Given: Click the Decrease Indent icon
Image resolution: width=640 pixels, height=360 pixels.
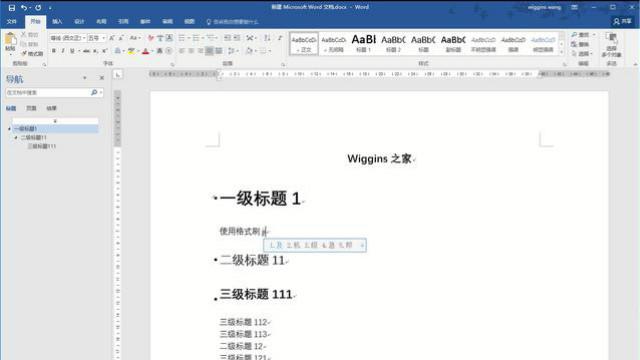Looking at the screenshot, I should coord(227,38).
